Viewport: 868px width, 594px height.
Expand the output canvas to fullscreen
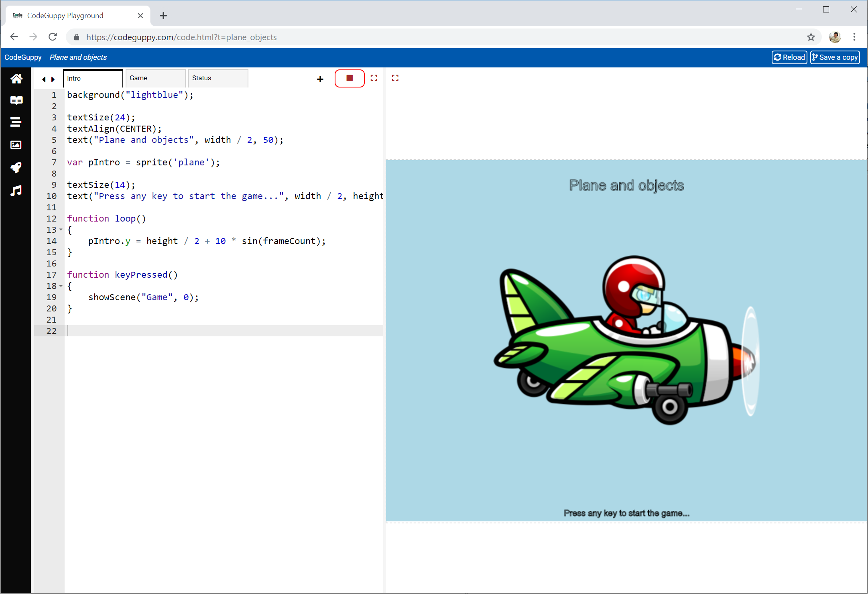(x=395, y=78)
